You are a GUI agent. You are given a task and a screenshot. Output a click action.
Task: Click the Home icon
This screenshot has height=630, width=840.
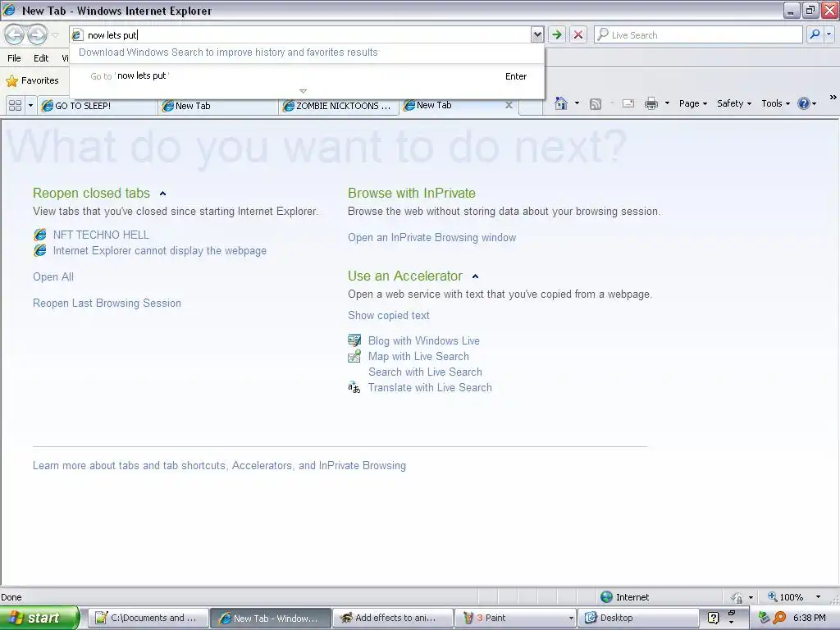coord(561,103)
